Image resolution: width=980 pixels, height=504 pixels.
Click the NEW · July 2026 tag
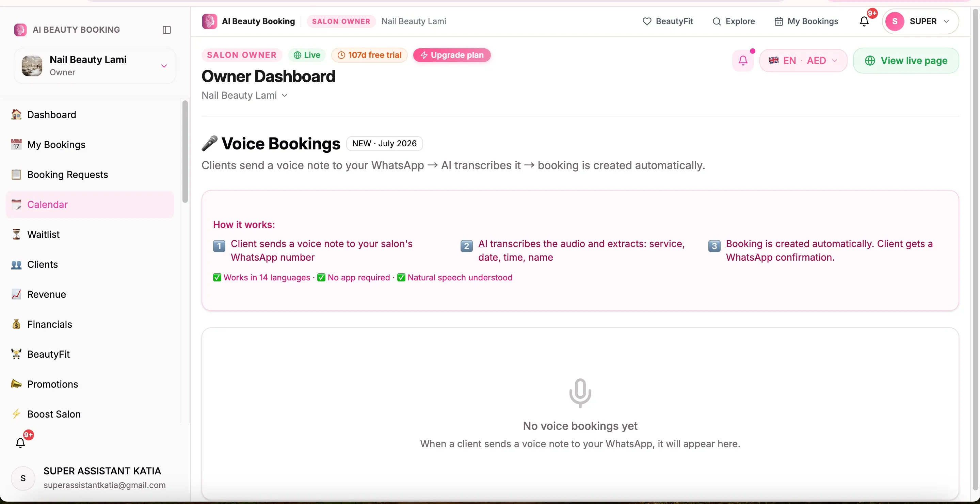pyautogui.click(x=384, y=143)
